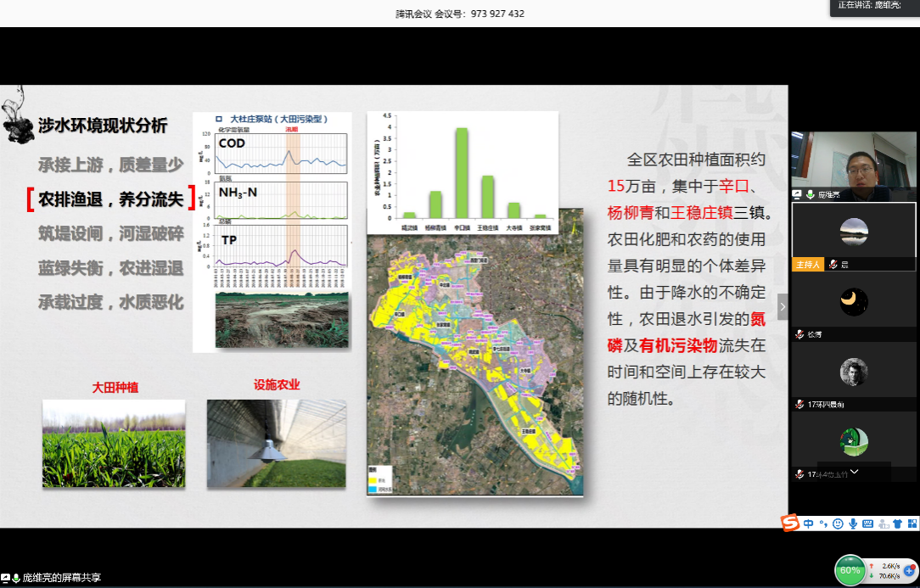Click 正在讲话 speaking indicator at top right
920x588 pixels.
[873, 5]
